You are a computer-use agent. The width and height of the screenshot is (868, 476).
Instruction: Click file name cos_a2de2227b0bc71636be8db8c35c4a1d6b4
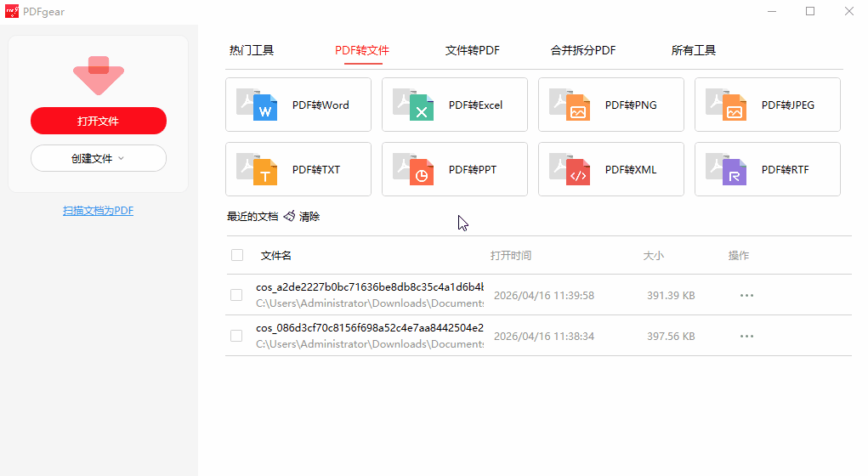click(x=370, y=286)
